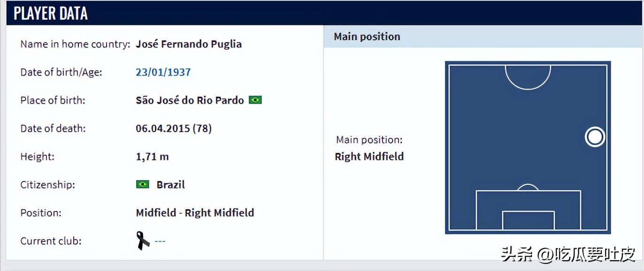Click the white position marker on pitch
Viewport: 644px width, 271px height.
(x=595, y=137)
